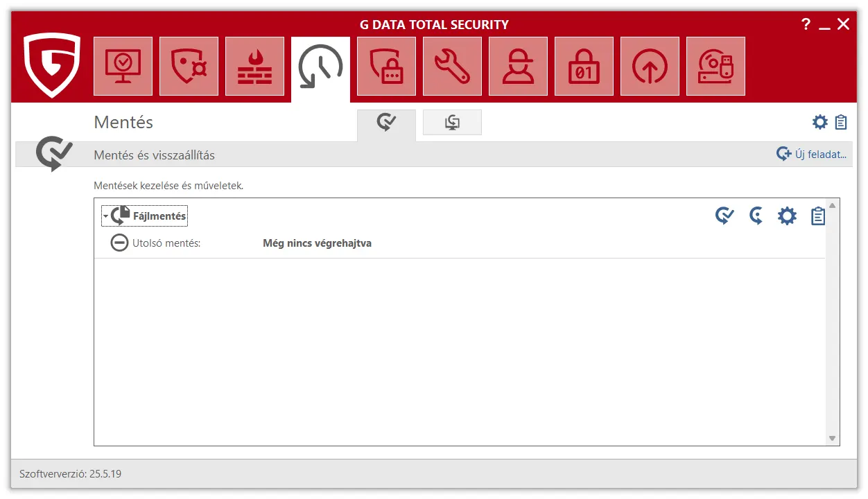Open the Security Center monitor icon
The width and height of the screenshot is (868, 499).
pyautogui.click(x=123, y=67)
